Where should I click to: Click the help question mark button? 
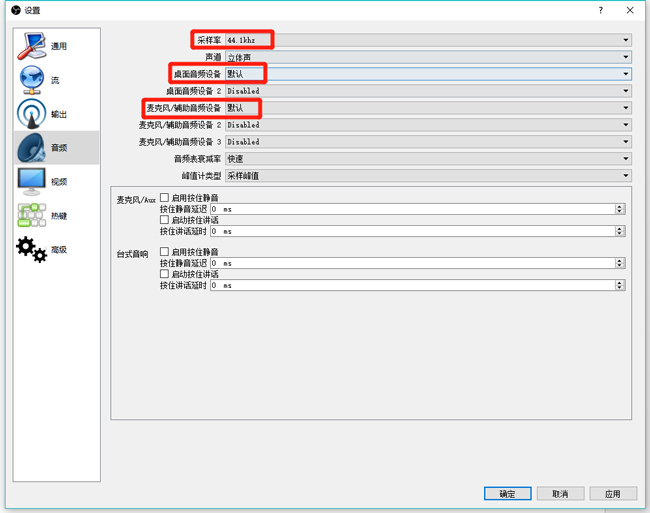(601, 10)
